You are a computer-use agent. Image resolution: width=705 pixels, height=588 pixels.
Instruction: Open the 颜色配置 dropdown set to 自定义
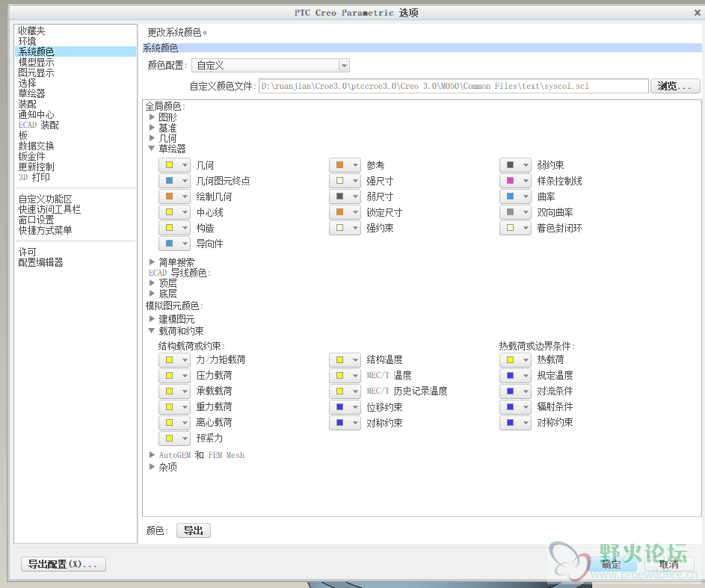coord(271,66)
